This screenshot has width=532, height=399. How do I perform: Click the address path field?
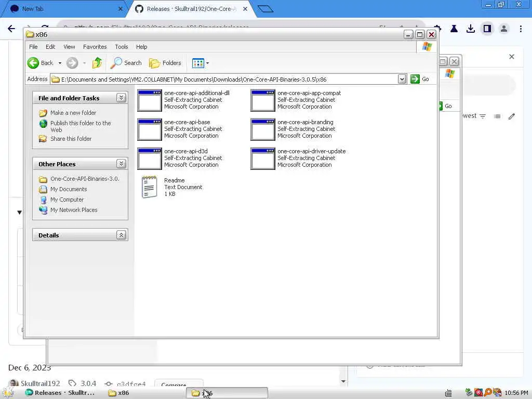pyautogui.click(x=224, y=79)
